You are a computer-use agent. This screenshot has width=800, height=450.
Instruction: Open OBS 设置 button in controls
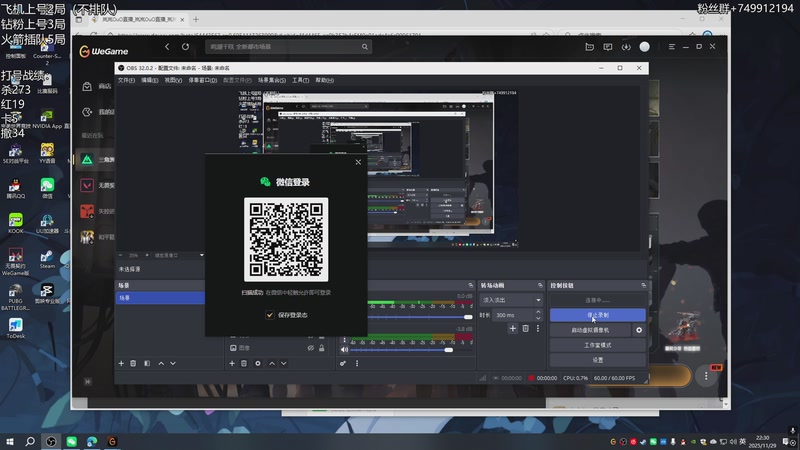[597, 360]
